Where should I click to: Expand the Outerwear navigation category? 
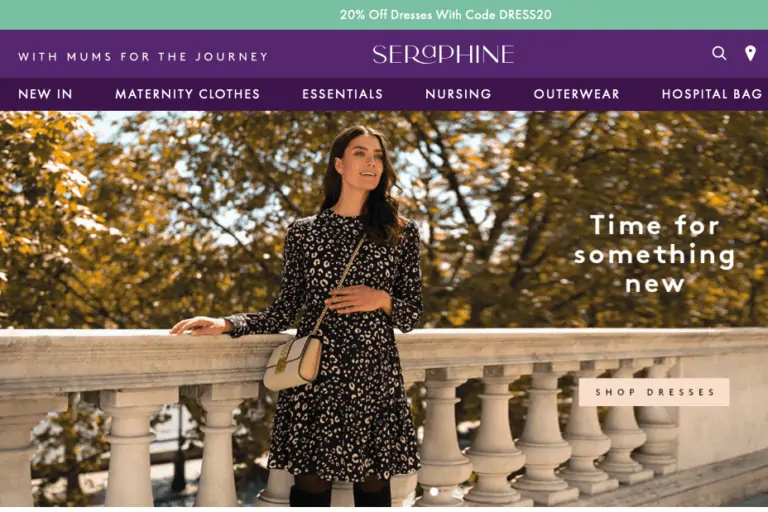pos(576,94)
